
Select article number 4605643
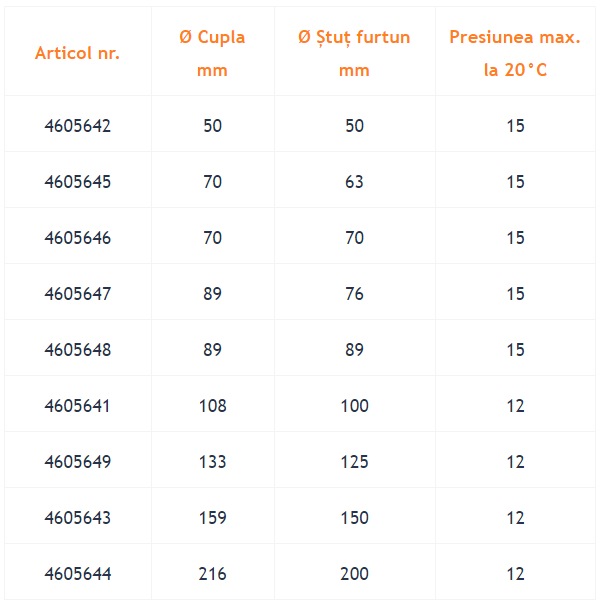[x=78, y=518]
